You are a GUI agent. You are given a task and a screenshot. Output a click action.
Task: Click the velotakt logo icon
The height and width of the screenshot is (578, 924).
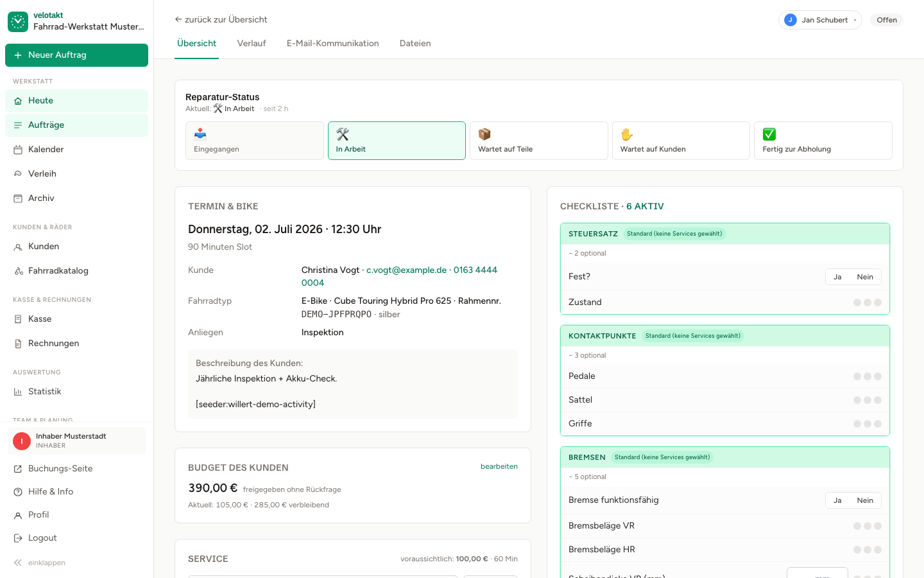(x=18, y=22)
